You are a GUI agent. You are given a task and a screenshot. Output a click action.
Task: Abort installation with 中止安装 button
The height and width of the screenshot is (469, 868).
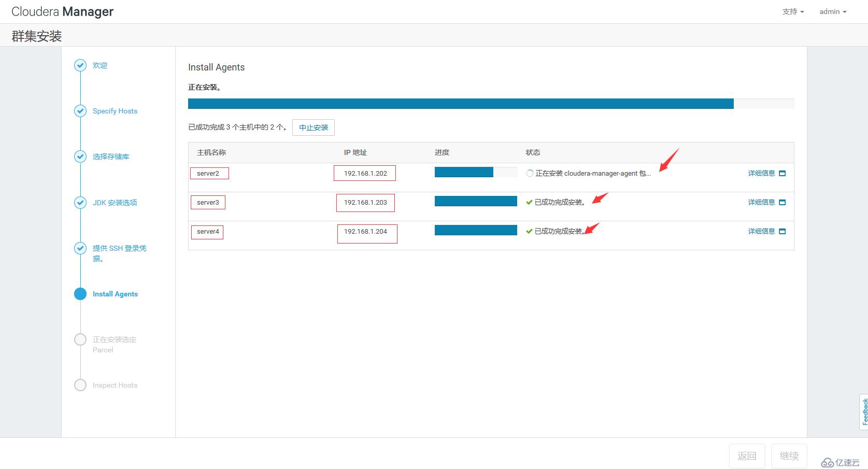pos(314,127)
